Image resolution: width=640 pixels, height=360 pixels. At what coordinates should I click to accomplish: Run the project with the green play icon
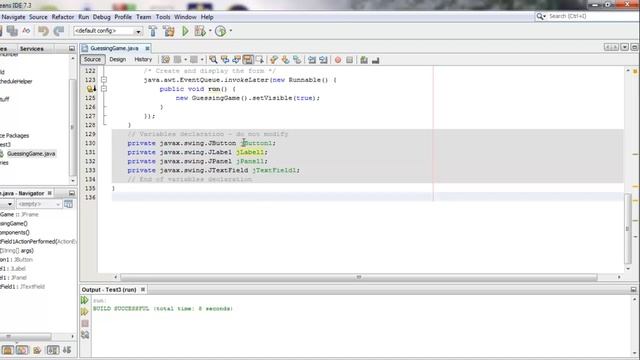click(185, 31)
